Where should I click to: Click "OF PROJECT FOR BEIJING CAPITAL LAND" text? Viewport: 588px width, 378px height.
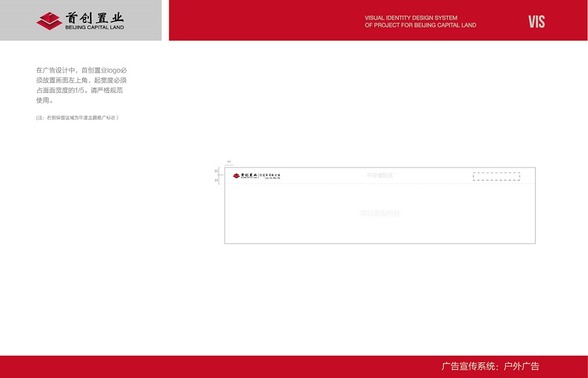click(x=420, y=25)
